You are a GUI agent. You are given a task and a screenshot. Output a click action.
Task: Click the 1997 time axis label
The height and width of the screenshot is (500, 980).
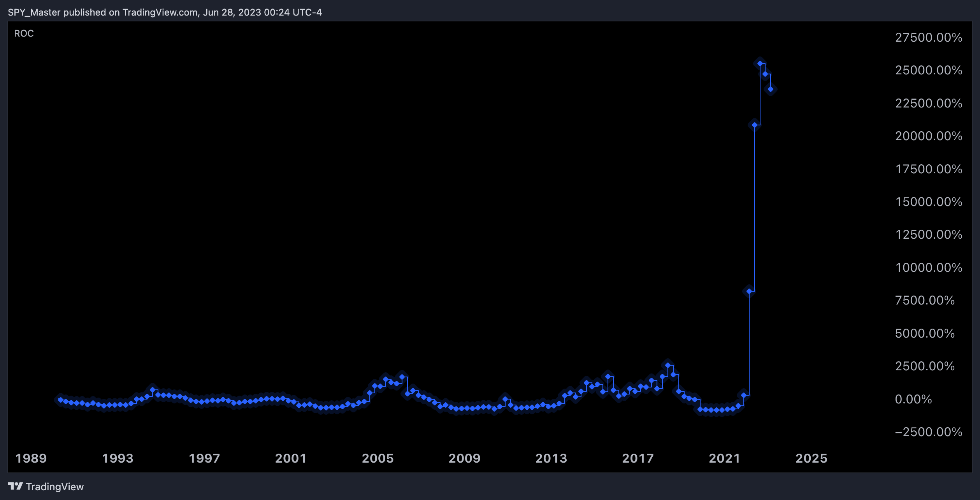(204, 458)
